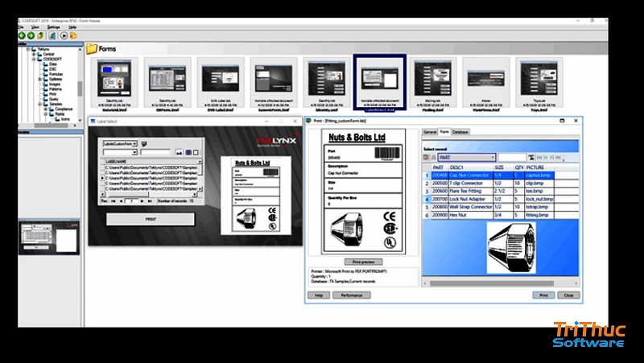Click the green forward arrow toolbar icon
This screenshot has height=363, width=644.
pyautogui.click(x=31, y=35)
